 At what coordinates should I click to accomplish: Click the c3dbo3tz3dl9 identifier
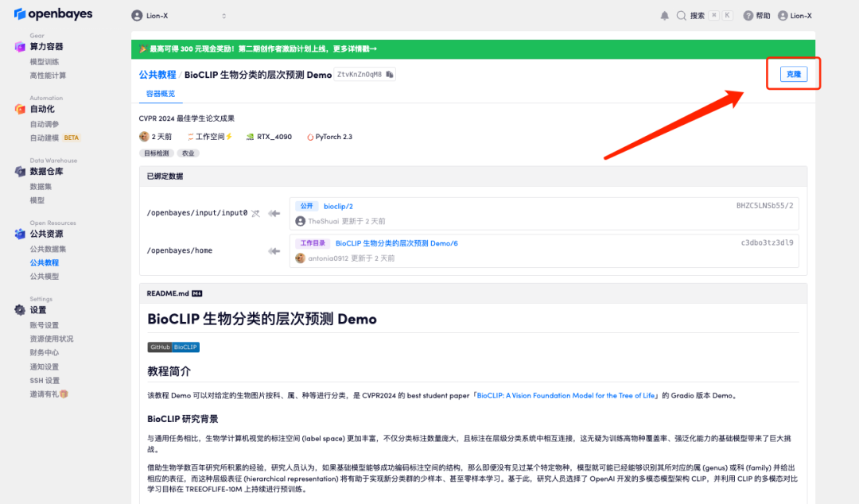[x=767, y=242]
